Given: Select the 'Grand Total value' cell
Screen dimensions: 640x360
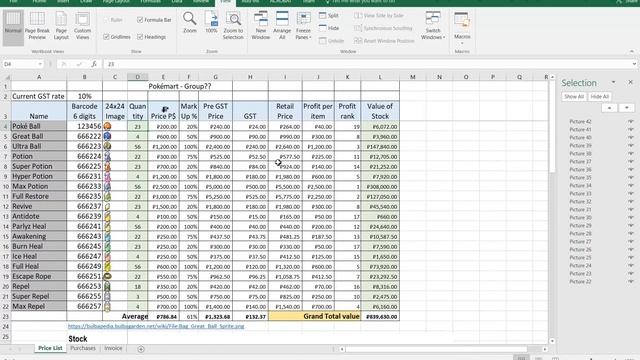Looking at the screenshot, I should (x=315, y=316).
